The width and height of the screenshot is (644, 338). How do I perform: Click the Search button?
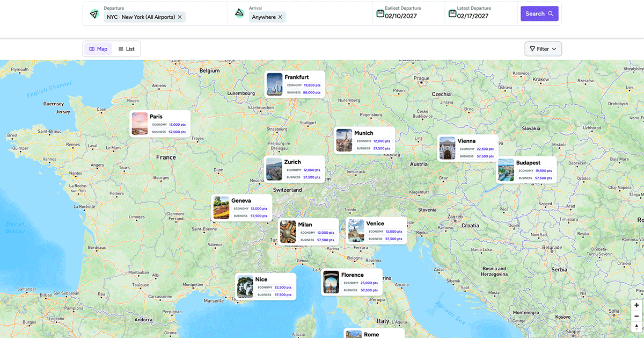click(539, 13)
